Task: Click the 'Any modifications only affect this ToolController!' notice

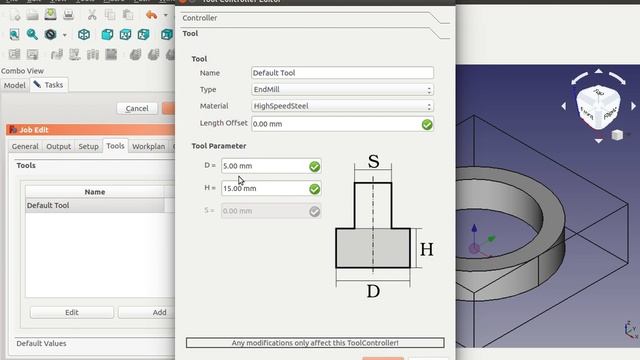Action: point(315,343)
